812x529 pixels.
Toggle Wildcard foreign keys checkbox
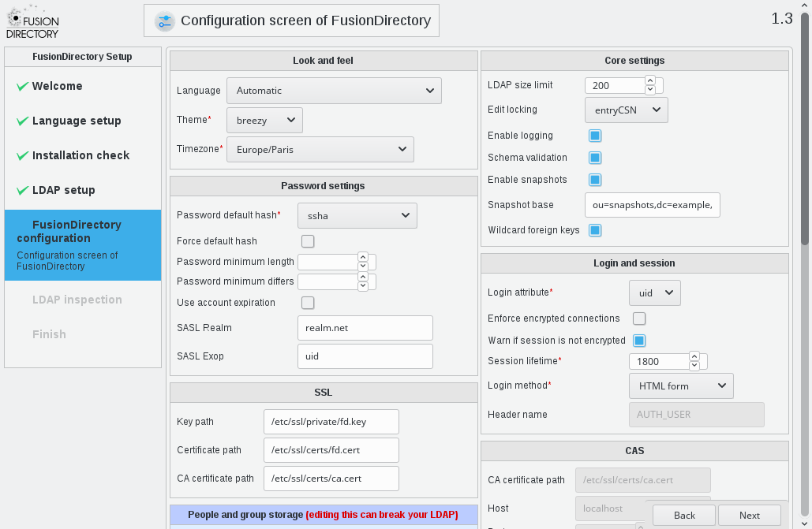tap(595, 230)
